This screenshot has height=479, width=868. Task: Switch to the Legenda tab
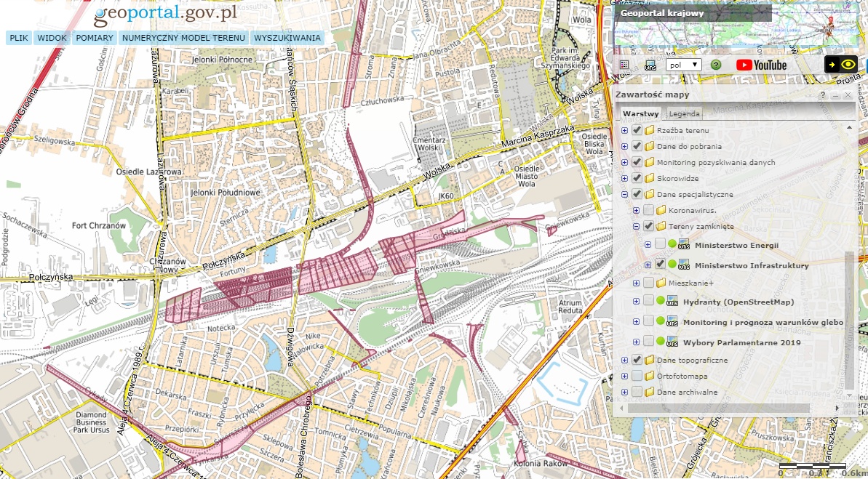point(684,113)
